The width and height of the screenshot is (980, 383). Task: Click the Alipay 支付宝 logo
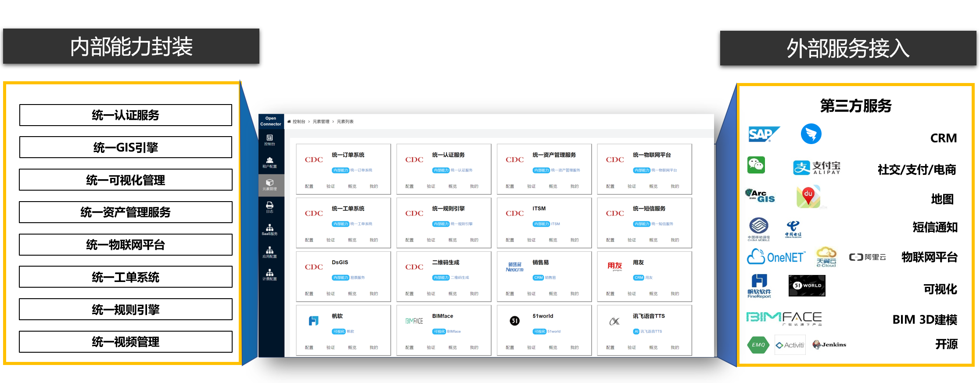coord(817,167)
